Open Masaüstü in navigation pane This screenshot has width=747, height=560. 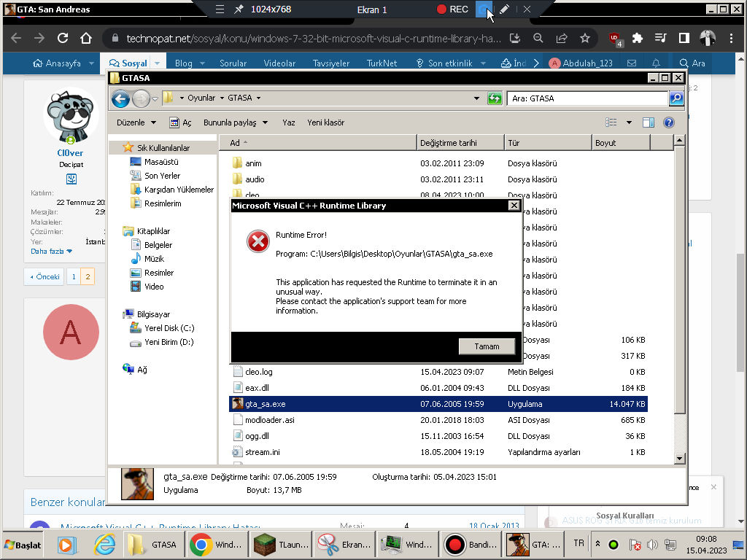(x=161, y=162)
